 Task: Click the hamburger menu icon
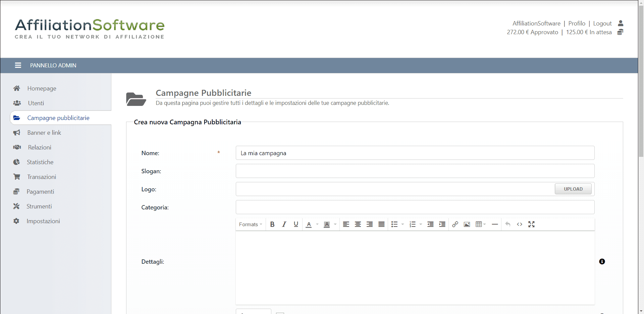coord(18,65)
